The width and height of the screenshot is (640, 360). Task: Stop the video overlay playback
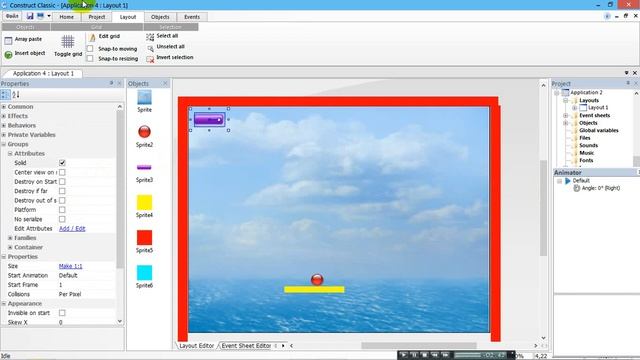pyautogui.click(x=424, y=355)
